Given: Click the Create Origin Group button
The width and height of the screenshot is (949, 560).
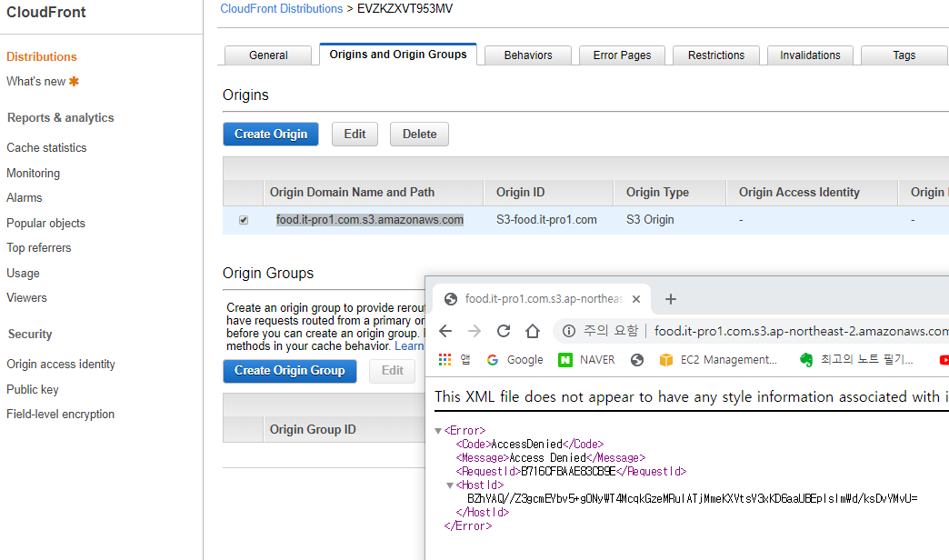Looking at the screenshot, I should (x=289, y=371).
